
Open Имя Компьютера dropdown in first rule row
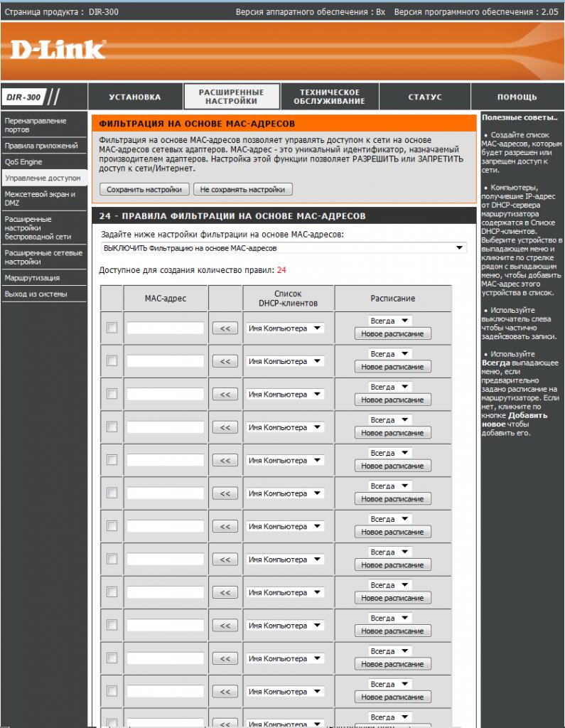coord(284,328)
